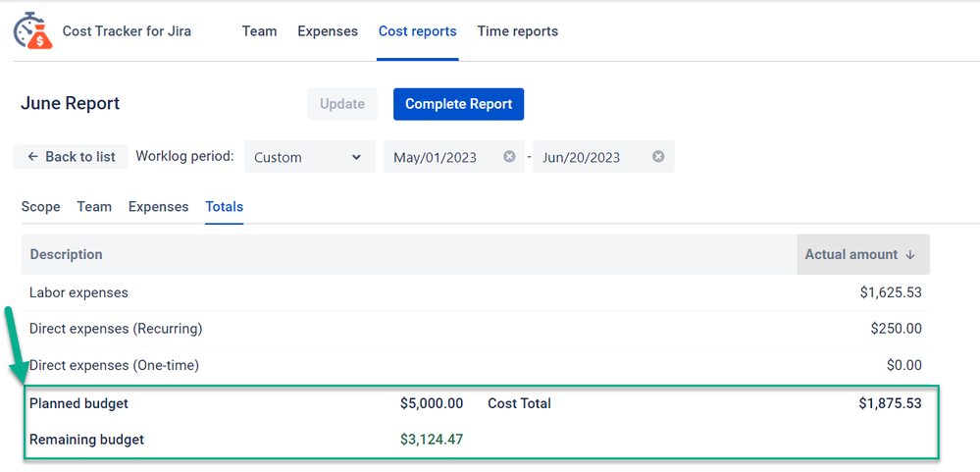980x472 pixels.
Task: Click the Update button
Action: [342, 104]
